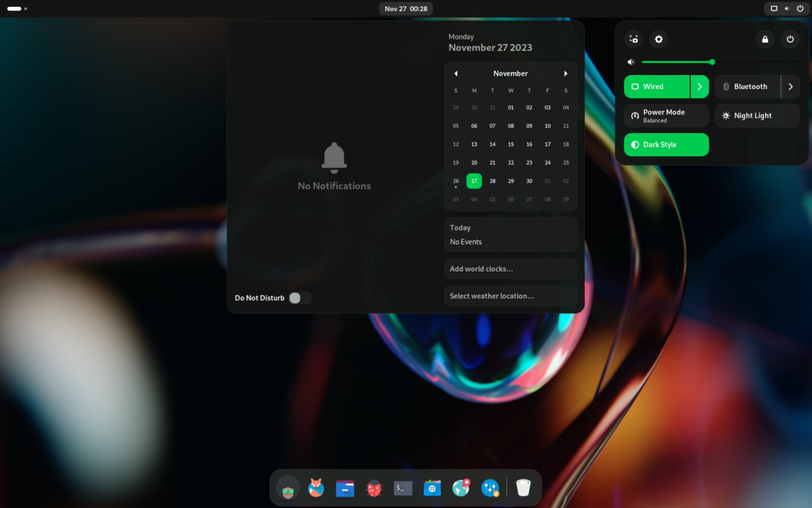Viewport: 812px width, 508px height.
Task: Open the first dock app with green mask icon
Action: (x=288, y=488)
